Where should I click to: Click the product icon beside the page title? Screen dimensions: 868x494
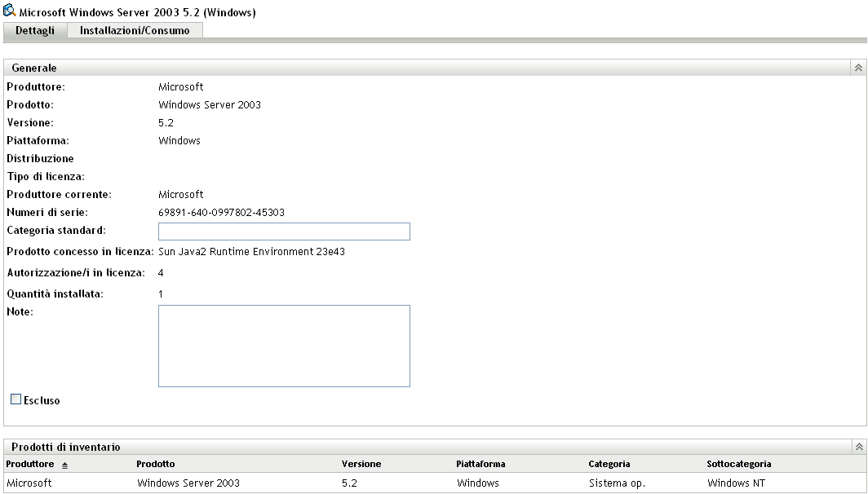click(10, 11)
